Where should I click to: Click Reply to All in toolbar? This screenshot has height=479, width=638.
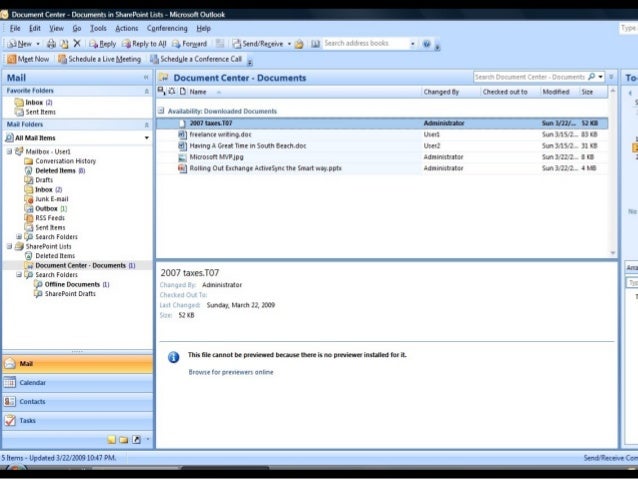(x=144, y=44)
